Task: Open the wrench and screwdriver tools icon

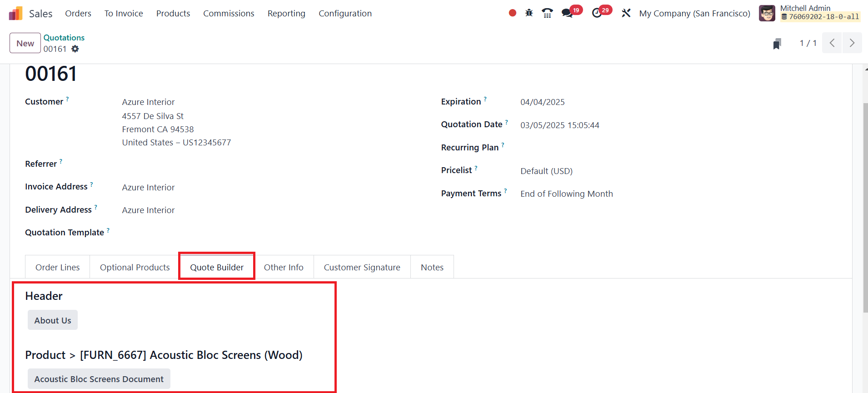Action: tap(626, 13)
